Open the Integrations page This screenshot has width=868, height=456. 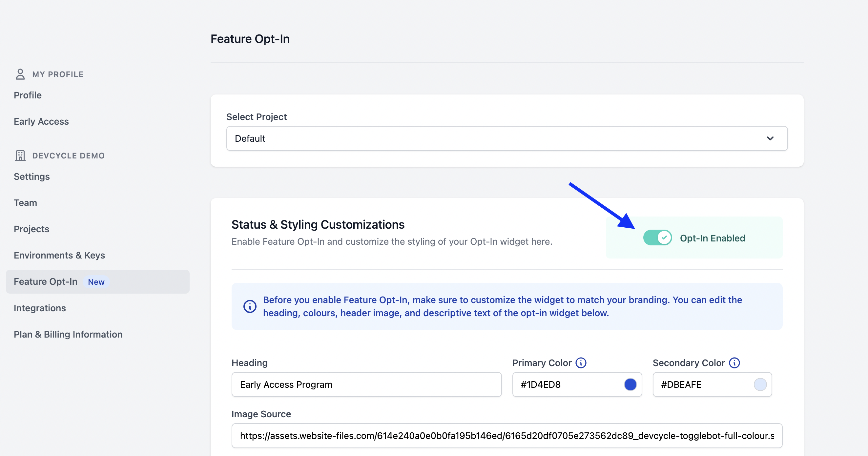click(40, 308)
